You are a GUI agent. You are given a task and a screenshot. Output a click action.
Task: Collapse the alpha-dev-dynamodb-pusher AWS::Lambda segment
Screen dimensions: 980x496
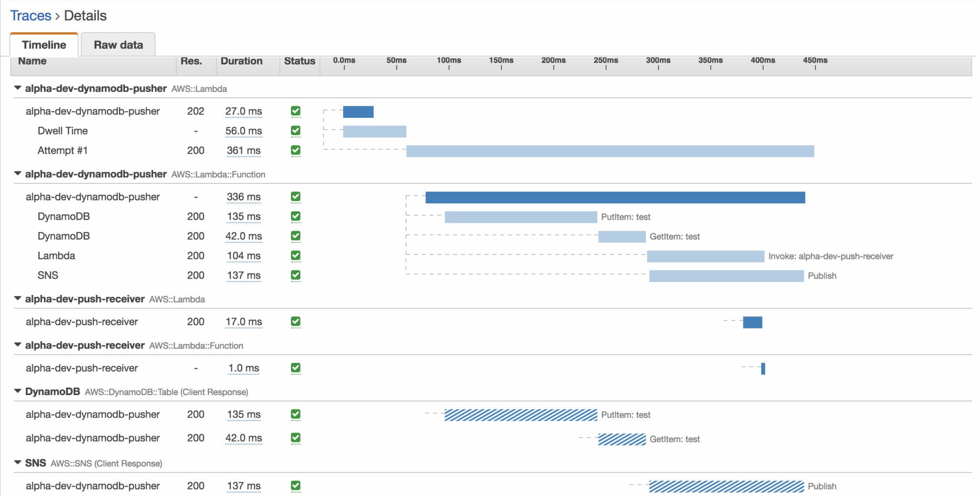17,88
